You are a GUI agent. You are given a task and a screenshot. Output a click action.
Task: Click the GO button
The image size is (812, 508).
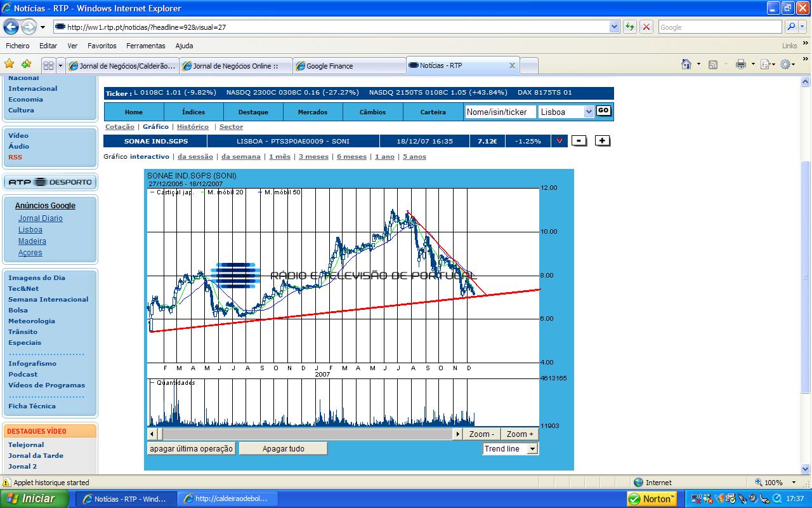point(603,110)
